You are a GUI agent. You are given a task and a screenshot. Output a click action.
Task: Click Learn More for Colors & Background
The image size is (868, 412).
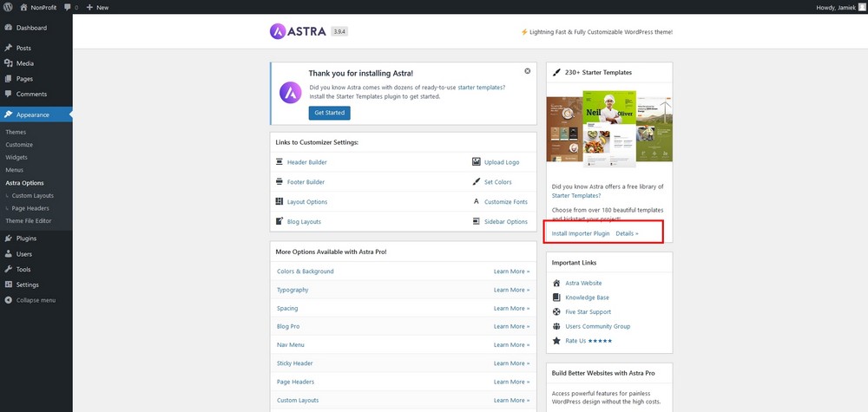[x=511, y=271]
